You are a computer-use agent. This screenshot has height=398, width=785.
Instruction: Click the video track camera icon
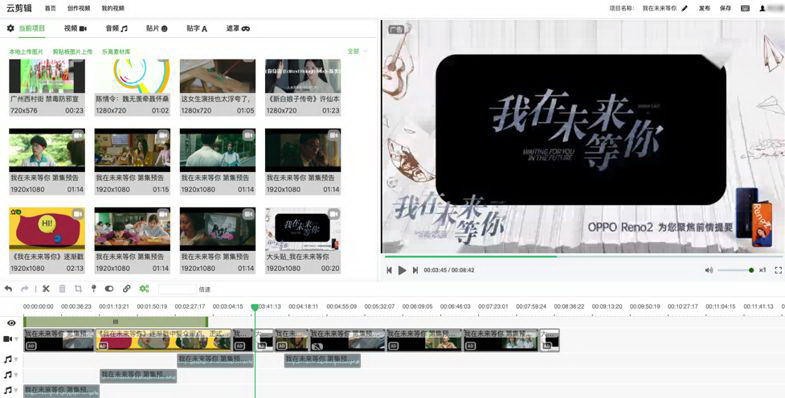click(x=8, y=339)
